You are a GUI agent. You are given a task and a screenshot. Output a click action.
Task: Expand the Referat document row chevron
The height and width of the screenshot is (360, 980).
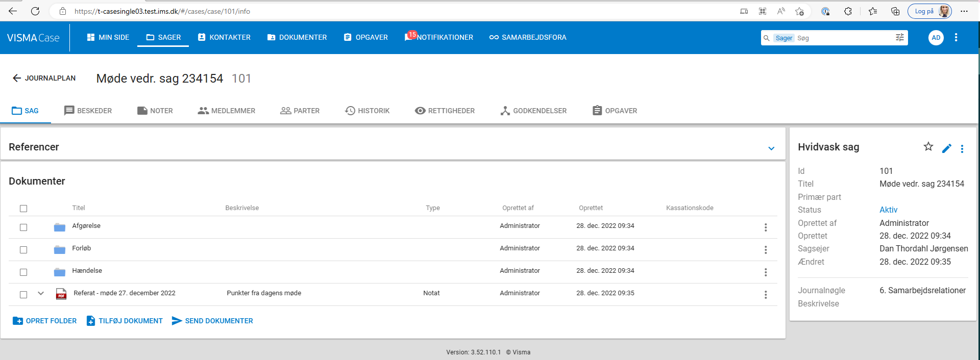coord(41,293)
